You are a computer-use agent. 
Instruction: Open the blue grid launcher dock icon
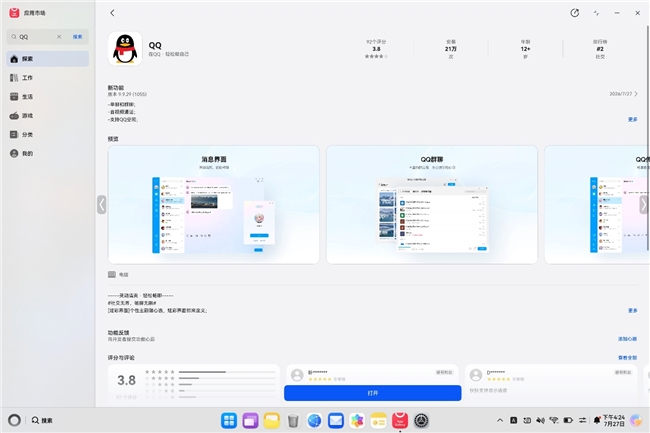point(229,421)
